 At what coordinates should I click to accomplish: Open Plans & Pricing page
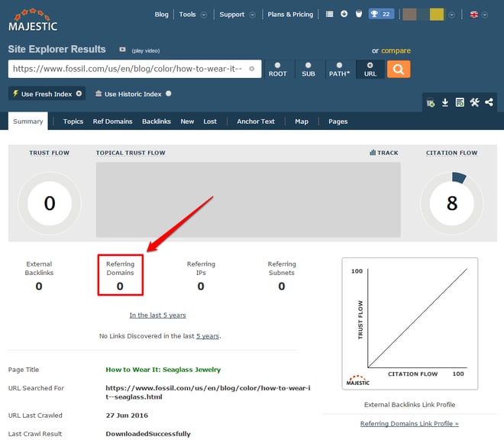(x=290, y=15)
